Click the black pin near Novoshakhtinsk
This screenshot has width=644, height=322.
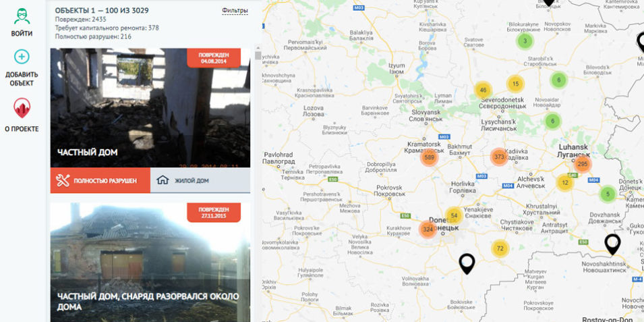[612, 244]
